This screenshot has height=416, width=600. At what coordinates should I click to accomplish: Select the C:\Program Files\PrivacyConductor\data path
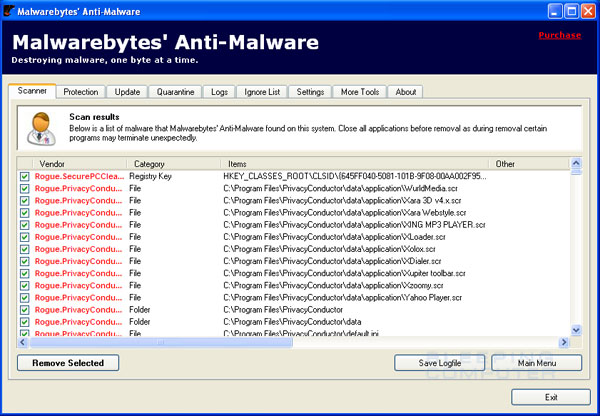click(292, 322)
